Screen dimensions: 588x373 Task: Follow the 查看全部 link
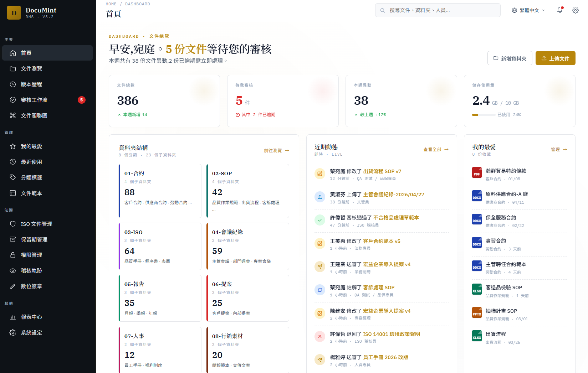point(436,150)
